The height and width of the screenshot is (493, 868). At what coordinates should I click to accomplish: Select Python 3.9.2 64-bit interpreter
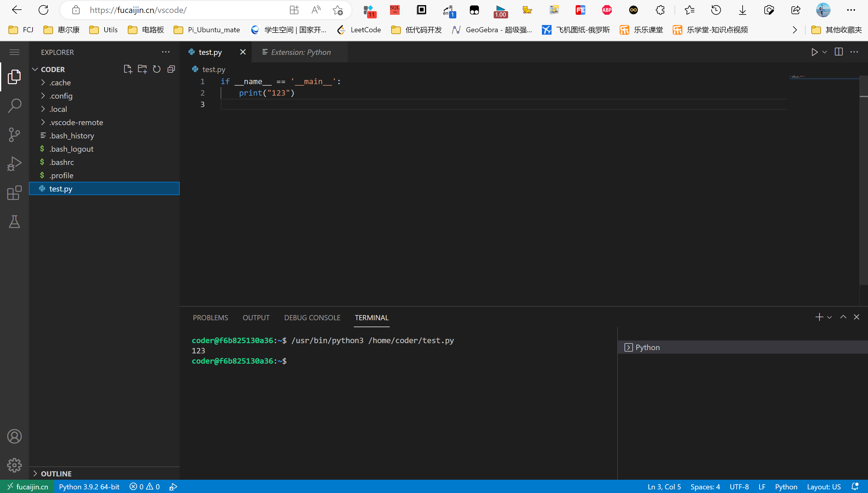(x=89, y=487)
